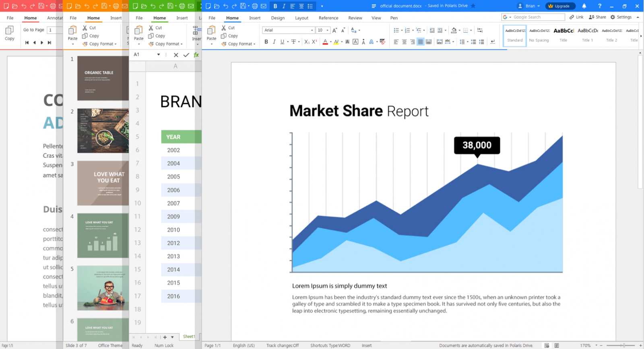Click the Open folder icon in the Word window title bar
644x349 pixels.
click(x=217, y=6)
